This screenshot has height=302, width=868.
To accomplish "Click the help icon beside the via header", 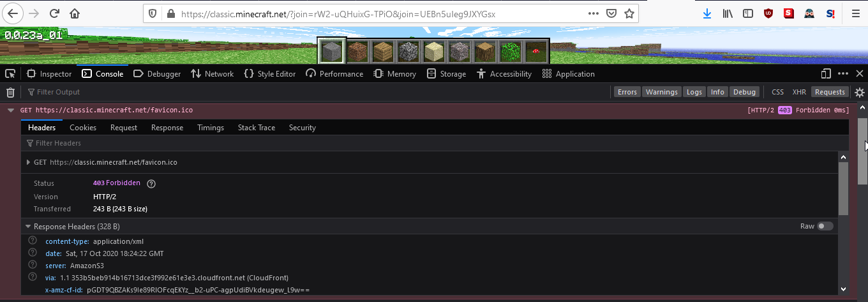I will click(33, 277).
